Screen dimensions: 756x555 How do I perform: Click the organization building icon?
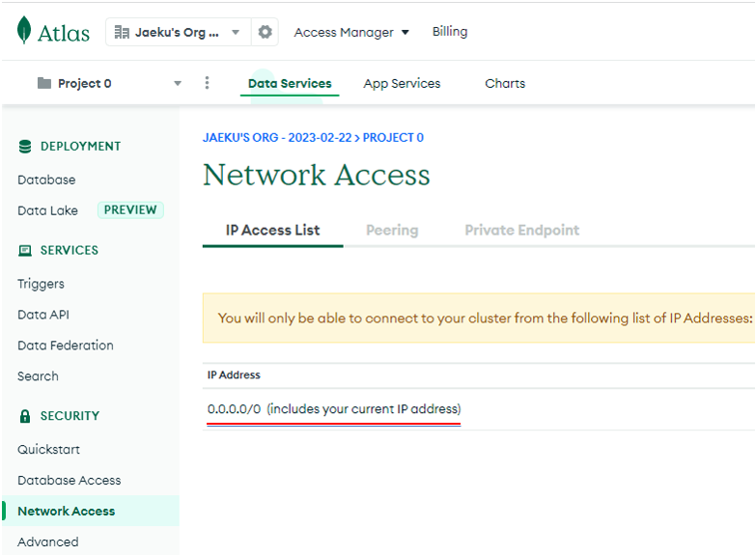point(122,32)
